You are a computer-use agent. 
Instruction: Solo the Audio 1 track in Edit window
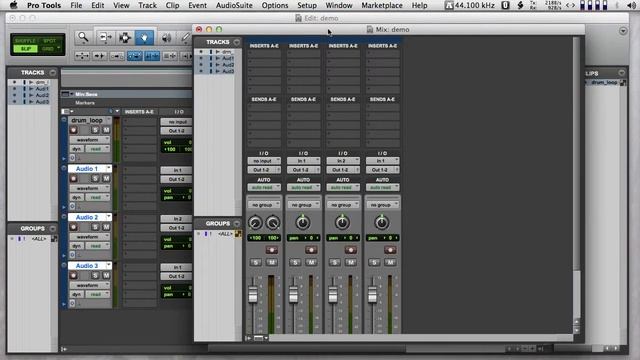point(95,178)
